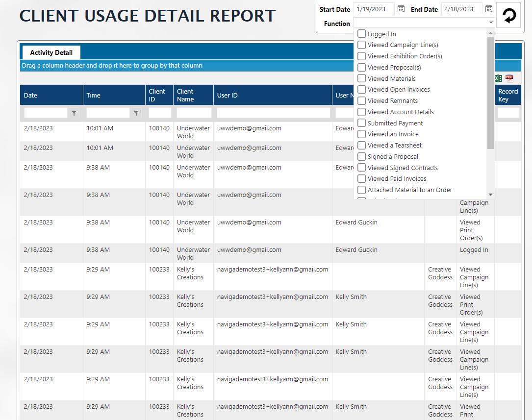Export the grid to Excel
The image size is (532, 420).
pyautogui.click(x=499, y=78)
